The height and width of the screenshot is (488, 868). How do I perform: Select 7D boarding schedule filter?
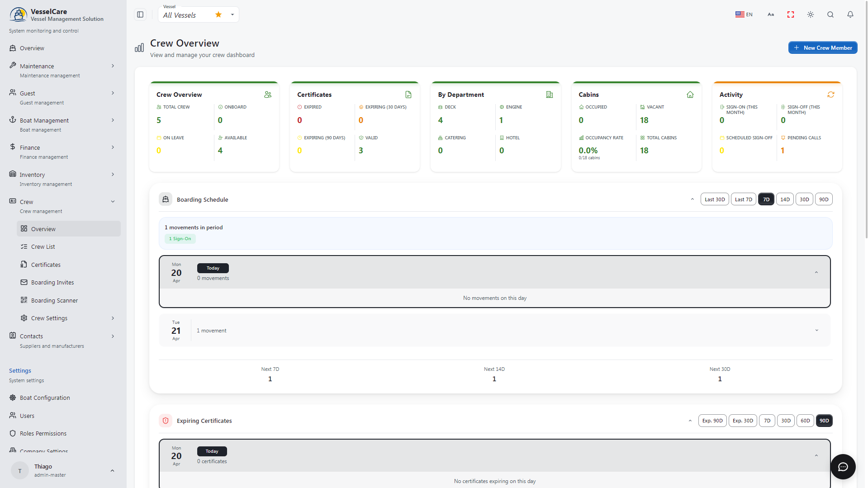coord(766,199)
